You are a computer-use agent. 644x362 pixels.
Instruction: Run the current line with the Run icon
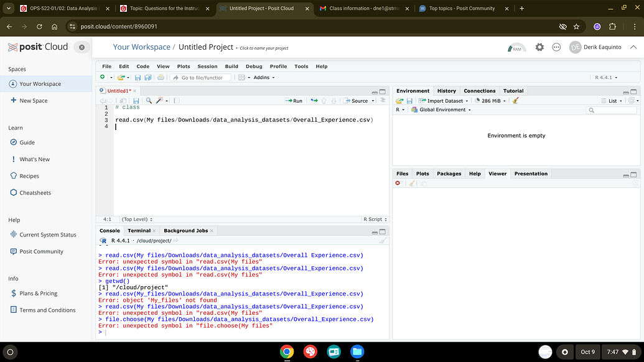click(x=292, y=100)
